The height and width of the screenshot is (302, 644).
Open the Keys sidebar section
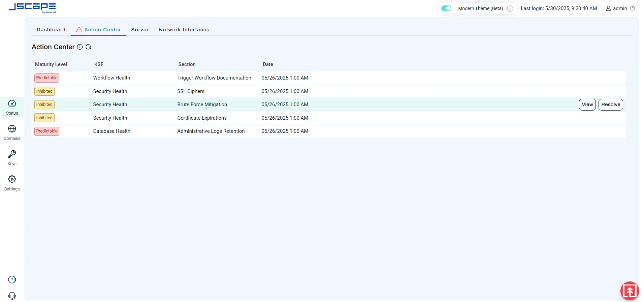[12, 158]
